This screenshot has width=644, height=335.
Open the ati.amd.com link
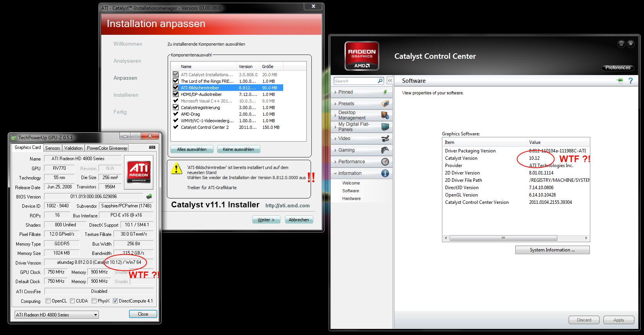click(287, 206)
